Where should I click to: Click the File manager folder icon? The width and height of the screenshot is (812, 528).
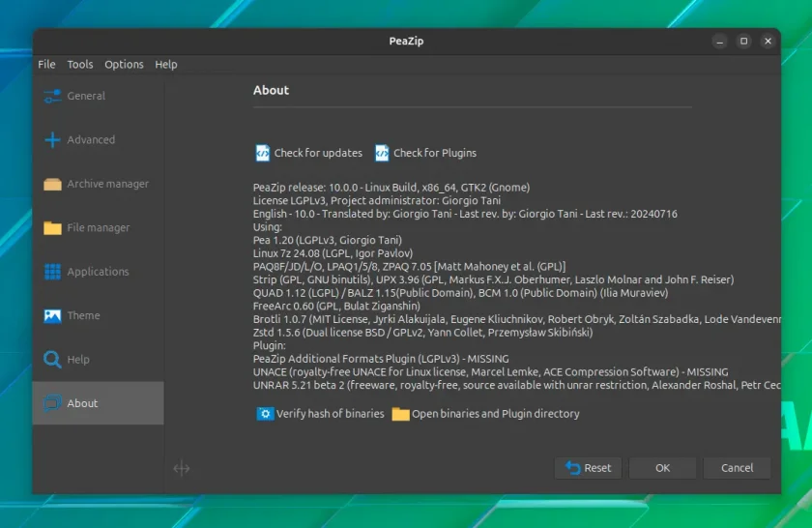(x=52, y=228)
